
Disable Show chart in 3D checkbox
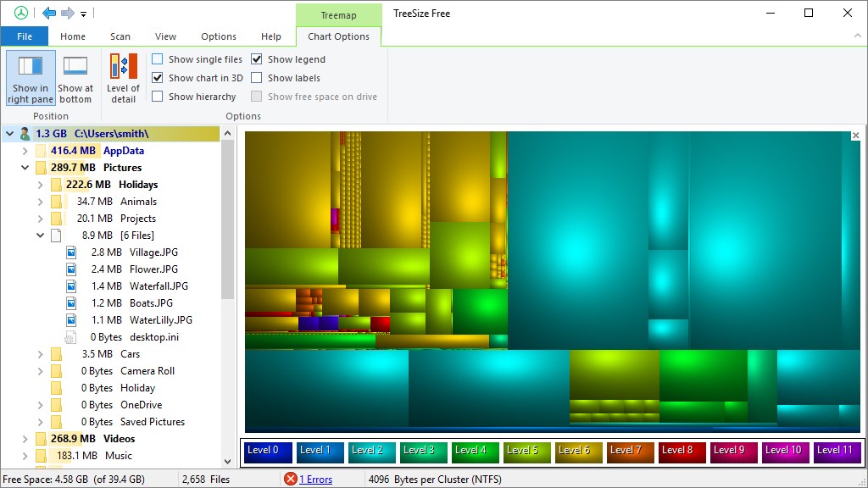tap(157, 78)
